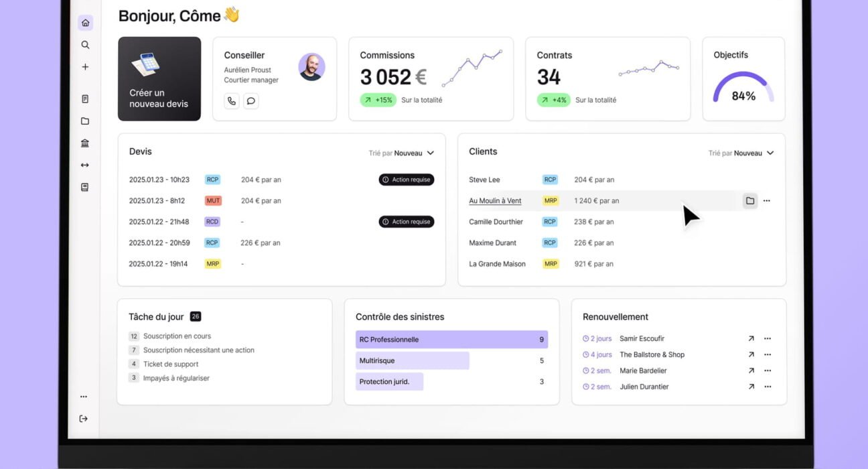The width and height of the screenshot is (868, 469).
Task: Open Samir Escoufir renewal arrow icon
Action: pyautogui.click(x=751, y=339)
